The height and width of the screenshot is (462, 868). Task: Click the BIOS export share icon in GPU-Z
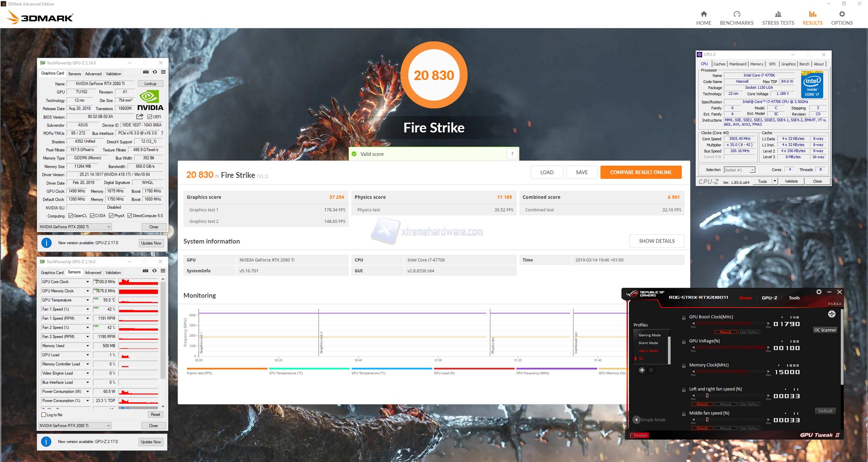[140, 117]
